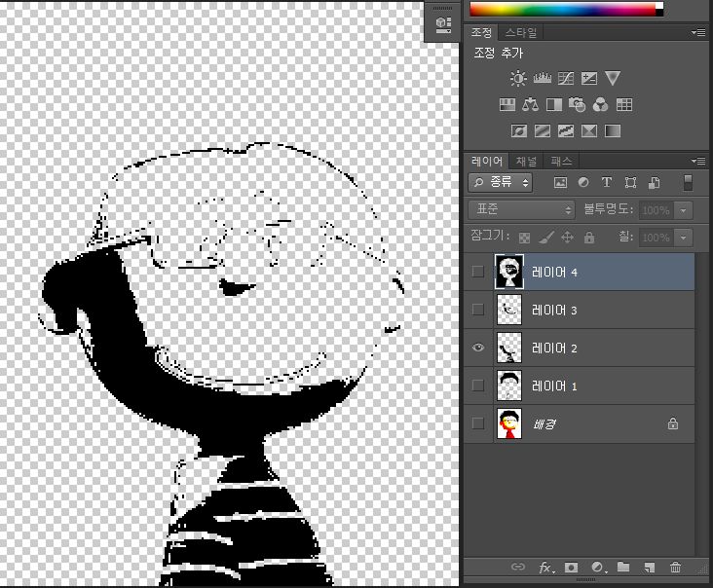Image resolution: width=713 pixels, height=588 pixels.
Task: Select 레이어 2 by its name
Action: [554, 349]
